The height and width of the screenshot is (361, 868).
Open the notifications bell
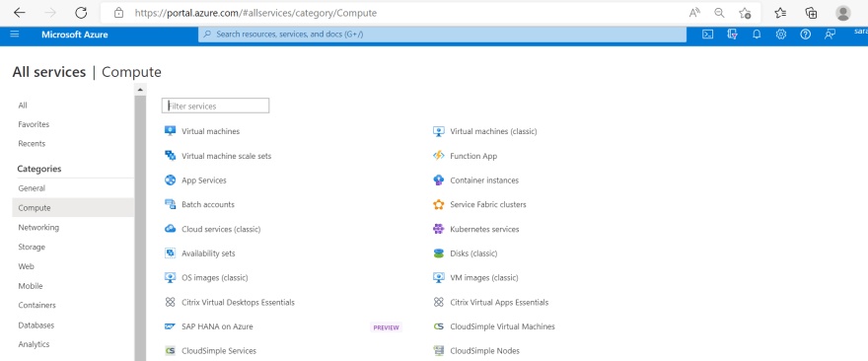tap(757, 35)
